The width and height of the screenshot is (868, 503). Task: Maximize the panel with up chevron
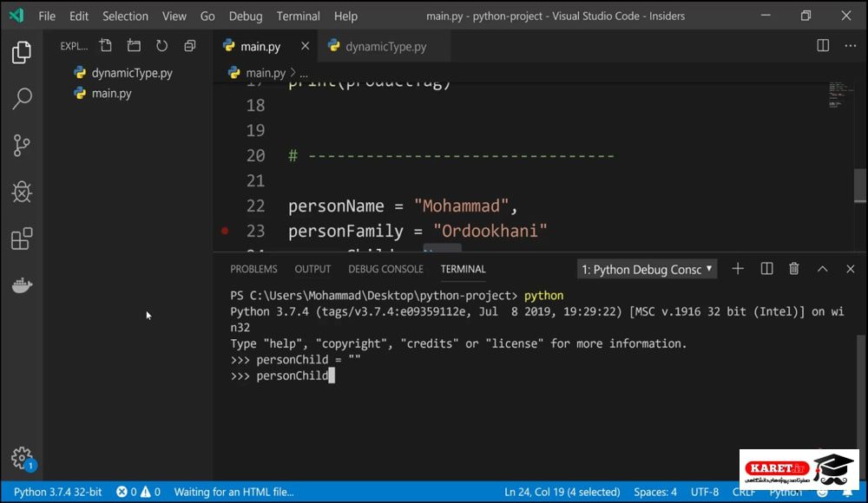tap(823, 269)
